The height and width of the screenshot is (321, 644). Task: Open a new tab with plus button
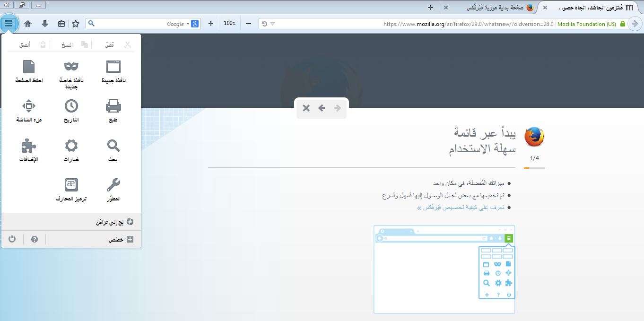coord(430,8)
